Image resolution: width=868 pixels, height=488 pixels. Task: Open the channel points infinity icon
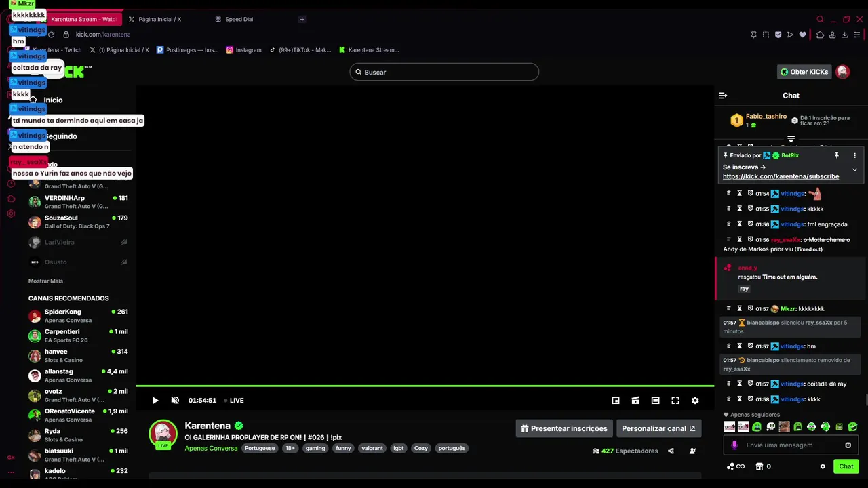click(x=735, y=466)
